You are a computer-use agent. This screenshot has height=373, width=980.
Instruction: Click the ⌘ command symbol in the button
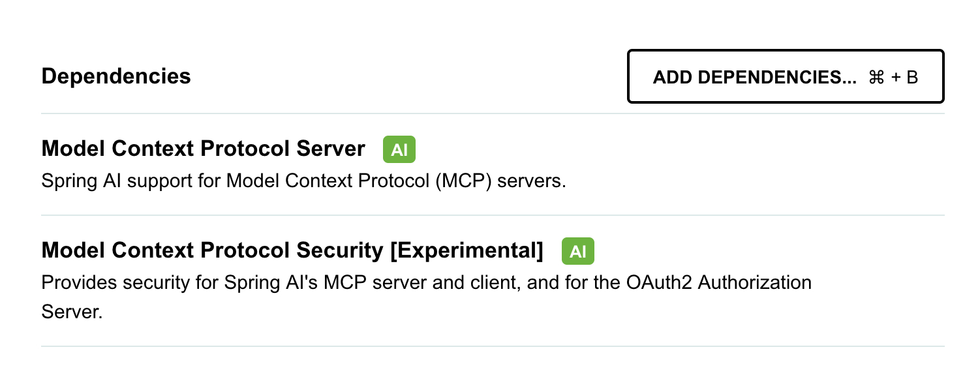(876, 78)
